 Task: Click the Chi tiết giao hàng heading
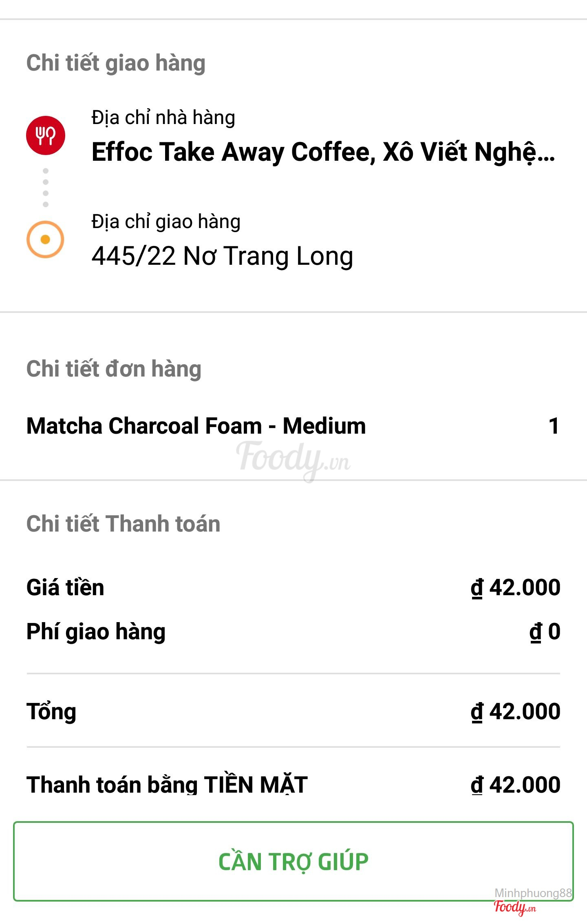116,63
